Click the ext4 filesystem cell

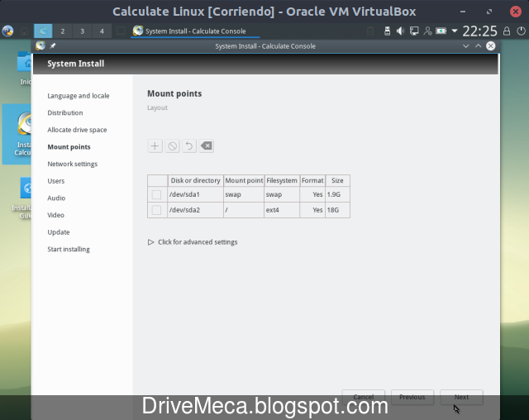click(282, 210)
